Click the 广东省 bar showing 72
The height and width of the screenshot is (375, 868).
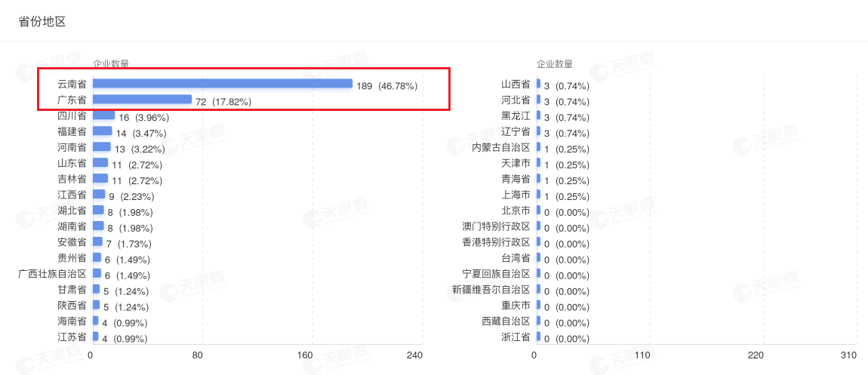[142, 100]
